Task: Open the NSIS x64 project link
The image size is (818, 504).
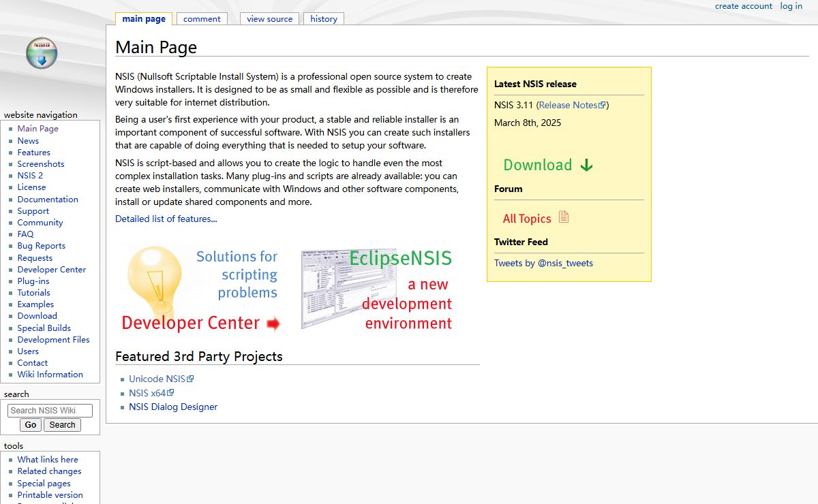Action: coord(151,393)
